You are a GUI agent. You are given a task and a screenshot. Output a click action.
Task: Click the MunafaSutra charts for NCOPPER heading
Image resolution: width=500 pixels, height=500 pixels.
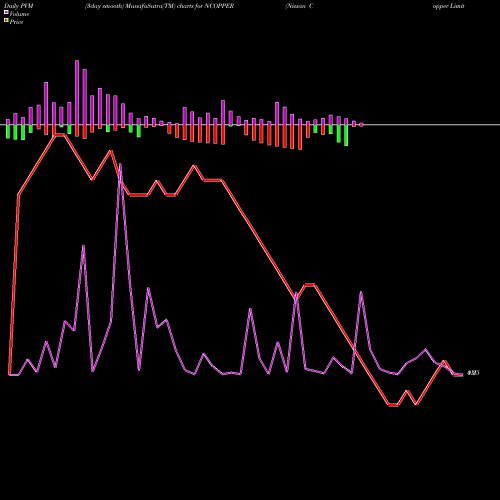(159, 6)
